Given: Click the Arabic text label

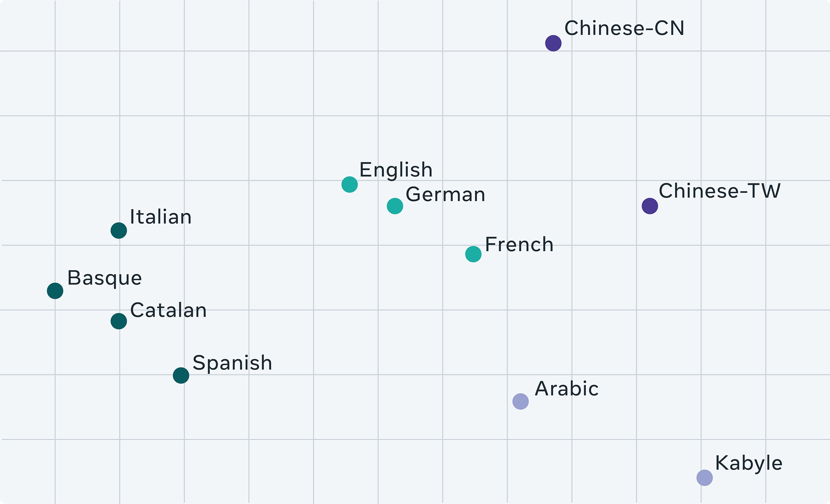Looking at the screenshot, I should tap(567, 389).
